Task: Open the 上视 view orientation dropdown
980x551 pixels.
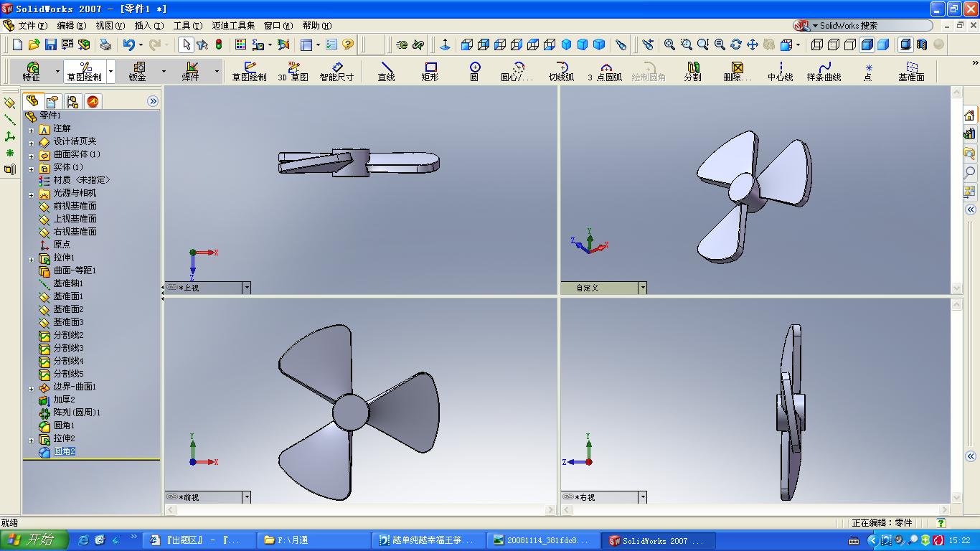Action: (x=247, y=288)
